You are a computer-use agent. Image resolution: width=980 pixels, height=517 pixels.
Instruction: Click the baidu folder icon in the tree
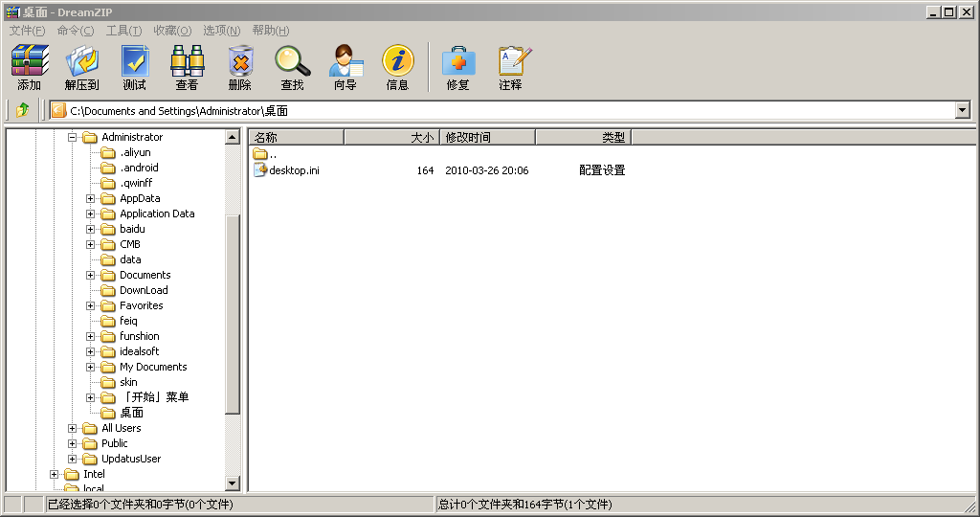(108, 230)
